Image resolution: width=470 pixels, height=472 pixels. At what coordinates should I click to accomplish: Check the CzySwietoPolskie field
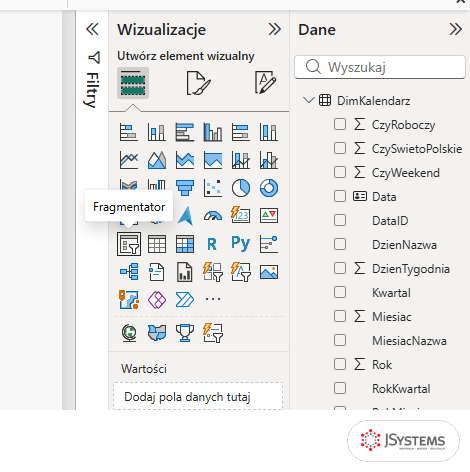(x=340, y=148)
